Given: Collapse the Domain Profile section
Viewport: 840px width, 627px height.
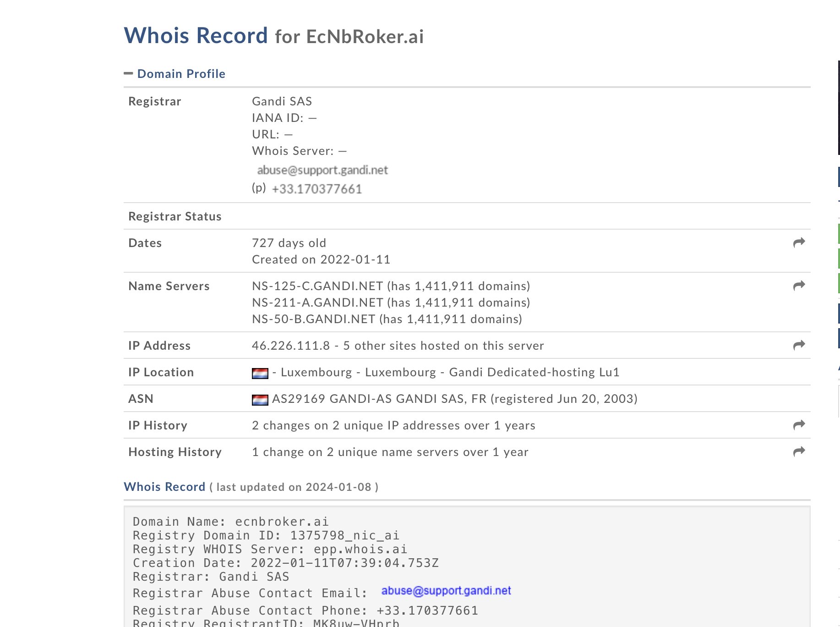Looking at the screenshot, I should tap(128, 73).
